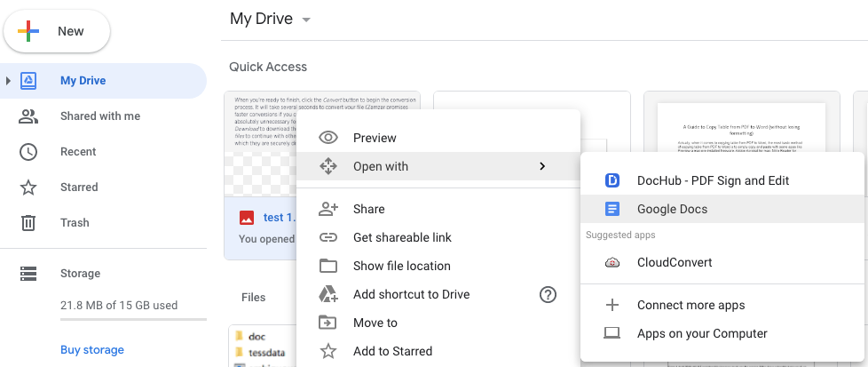This screenshot has width=868, height=367.
Task: Click the blank second Quick Access card
Action: pyautogui.click(x=532, y=100)
